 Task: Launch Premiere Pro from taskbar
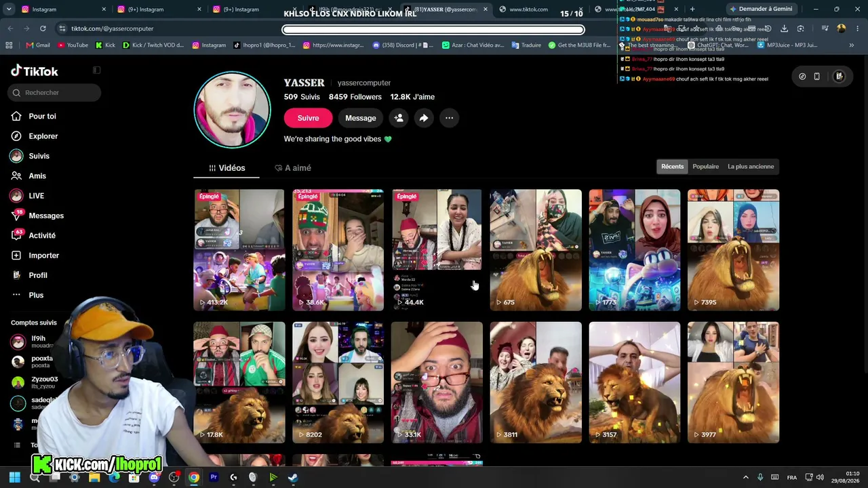pyautogui.click(x=214, y=477)
